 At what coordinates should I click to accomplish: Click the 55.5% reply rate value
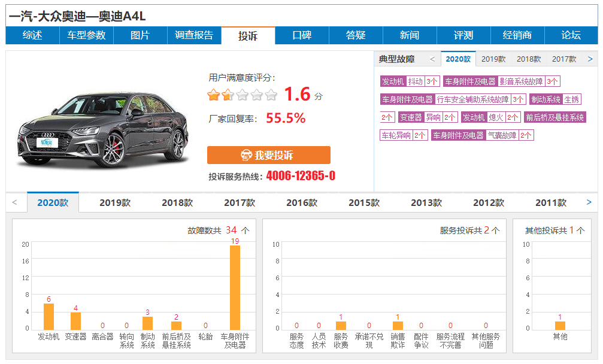[x=286, y=118]
